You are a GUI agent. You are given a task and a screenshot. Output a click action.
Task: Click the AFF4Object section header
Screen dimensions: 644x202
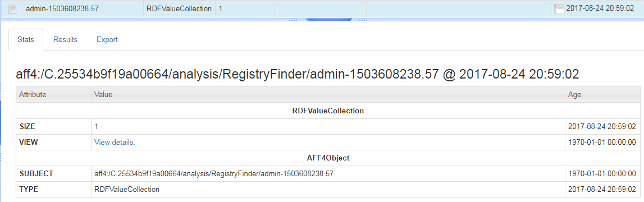click(x=328, y=158)
